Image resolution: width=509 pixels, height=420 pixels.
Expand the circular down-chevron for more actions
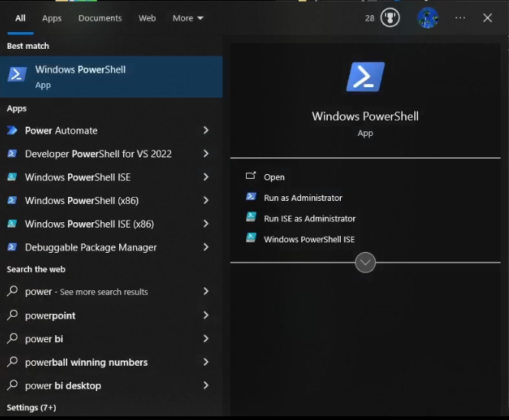click(365, 263)
